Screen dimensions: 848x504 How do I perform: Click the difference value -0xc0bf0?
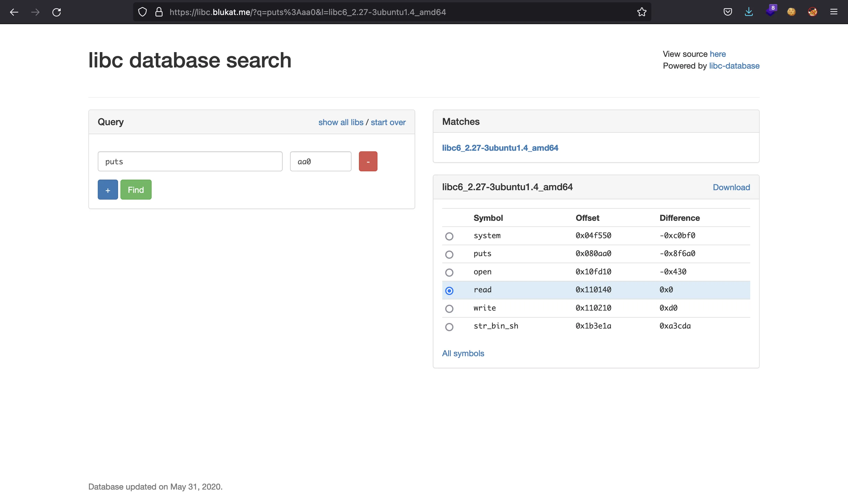(677, 236)
